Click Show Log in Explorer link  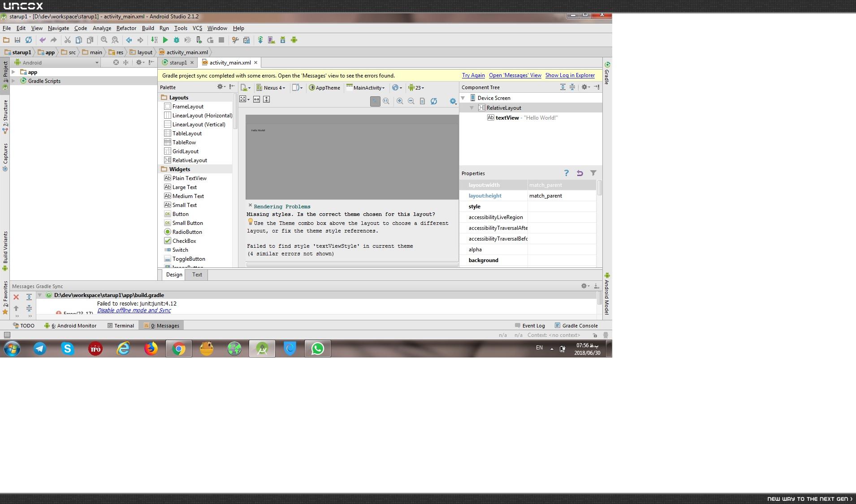click(x=570, y=75)
